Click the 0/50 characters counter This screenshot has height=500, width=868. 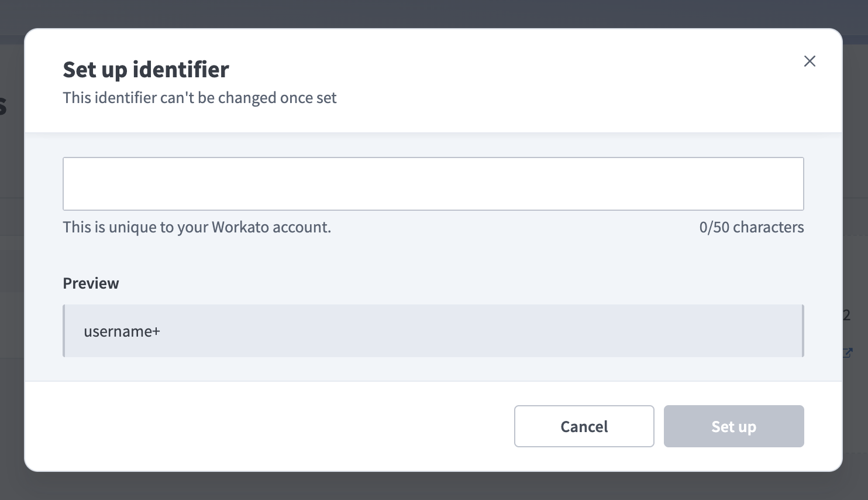[752, 227]
